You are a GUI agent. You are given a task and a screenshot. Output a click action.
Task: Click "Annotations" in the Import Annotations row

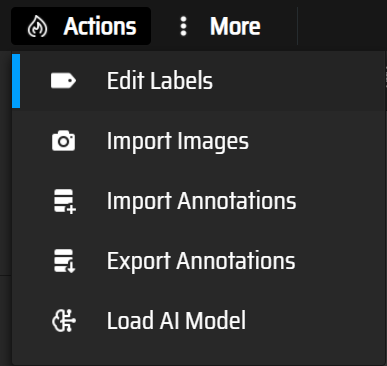[x=237, y=201]
